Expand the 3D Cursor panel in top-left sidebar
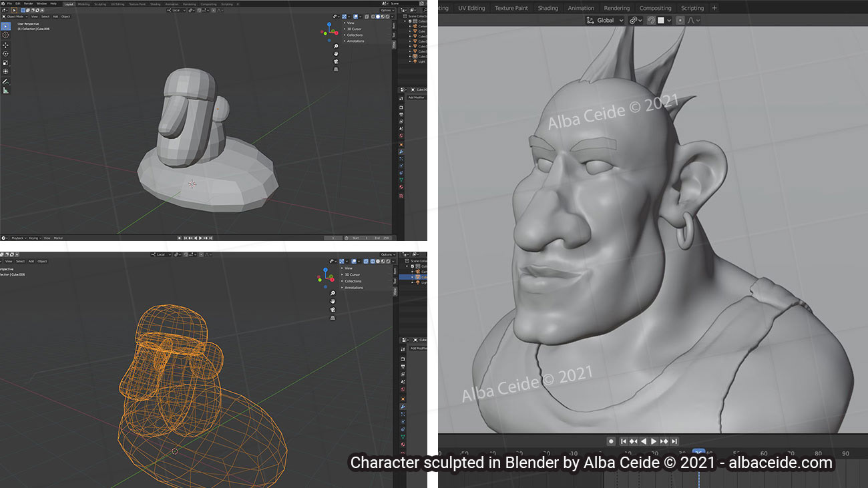868x488 pixels. click(x=353, y=29)
